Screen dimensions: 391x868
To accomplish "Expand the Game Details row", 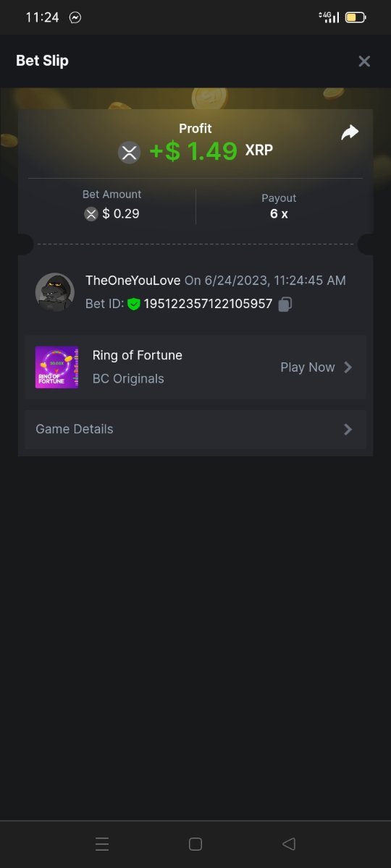I will [195, 429].
